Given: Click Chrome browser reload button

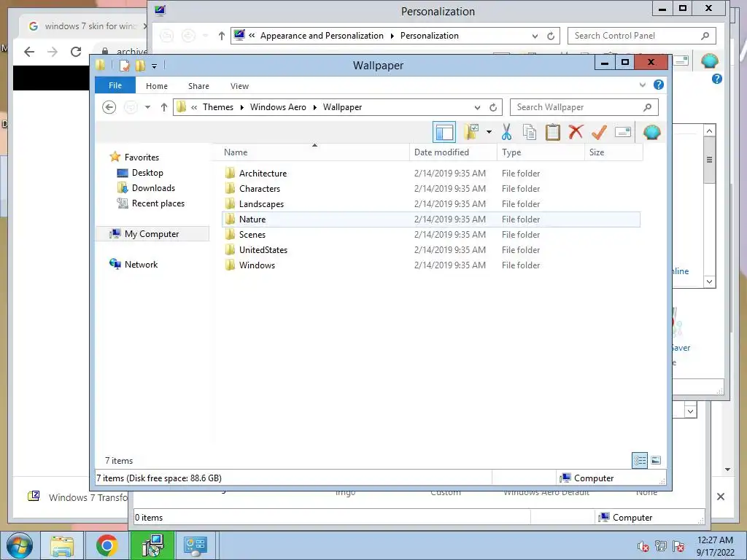Looking at the screenshot, I should [x=75, y=52].
